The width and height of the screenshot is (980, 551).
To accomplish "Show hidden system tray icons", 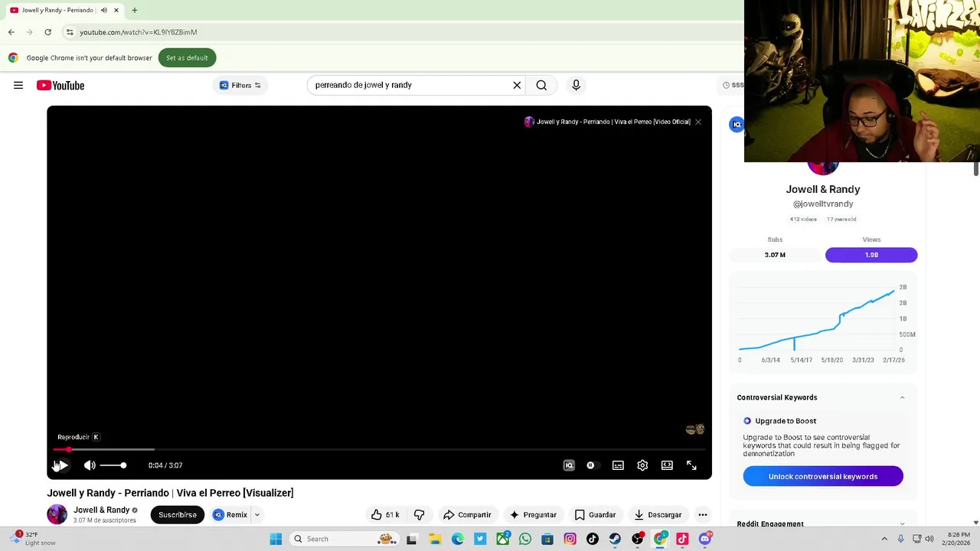I will click(884, 539).
